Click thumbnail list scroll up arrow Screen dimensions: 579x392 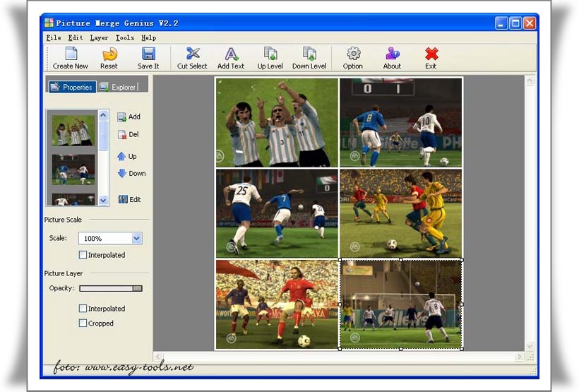(x=103, y=115)
